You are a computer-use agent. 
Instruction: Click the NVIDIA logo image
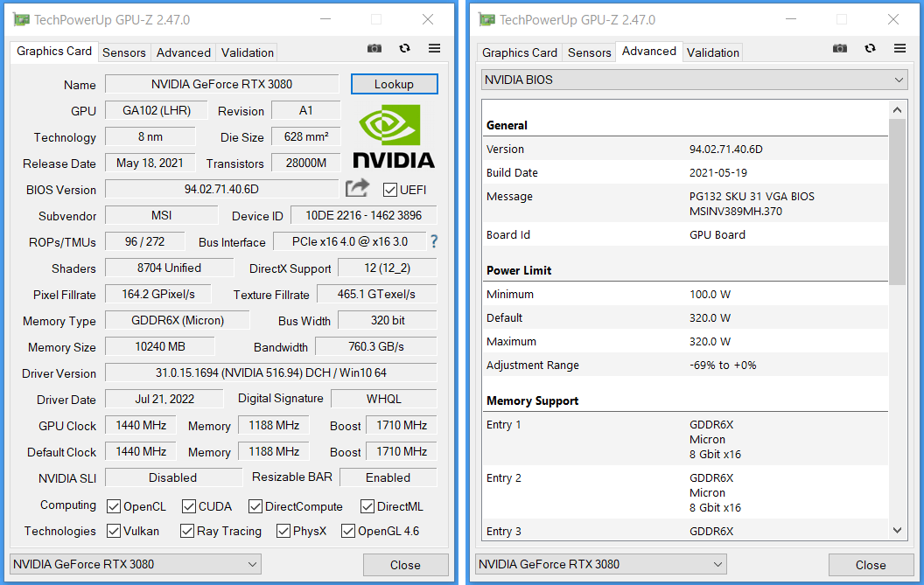tap(394, 136)
